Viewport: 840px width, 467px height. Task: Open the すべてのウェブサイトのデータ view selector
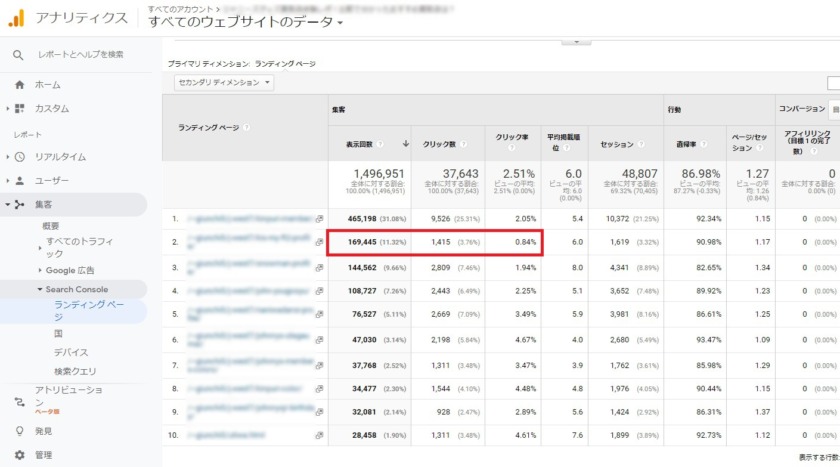point(245,22)
